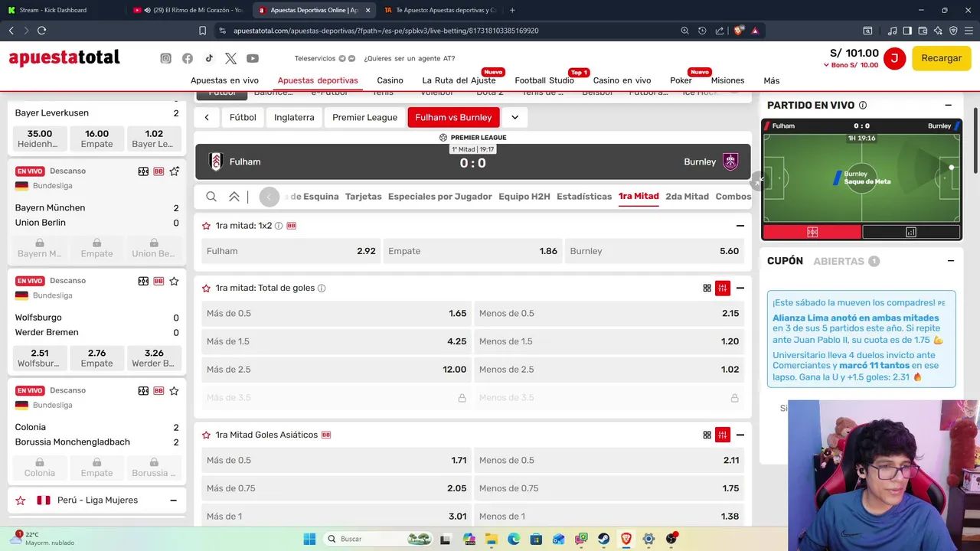Collapse the 1ra mitad: Total de goles market

[x=740, y=289]
